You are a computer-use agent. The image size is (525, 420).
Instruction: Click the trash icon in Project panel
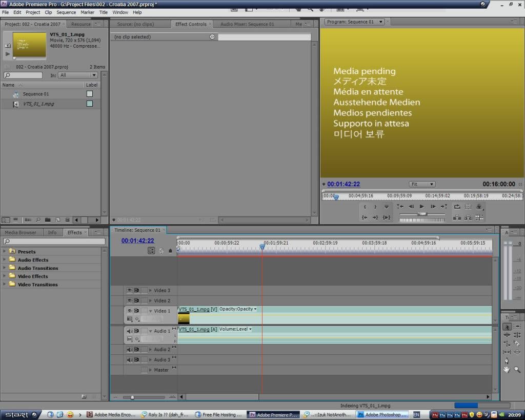coord(67,220)
